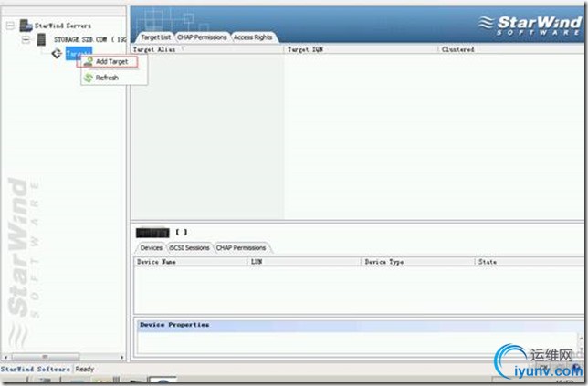588x386 pixels.
Task: Sort by State column header
Action: pos(530,262)
